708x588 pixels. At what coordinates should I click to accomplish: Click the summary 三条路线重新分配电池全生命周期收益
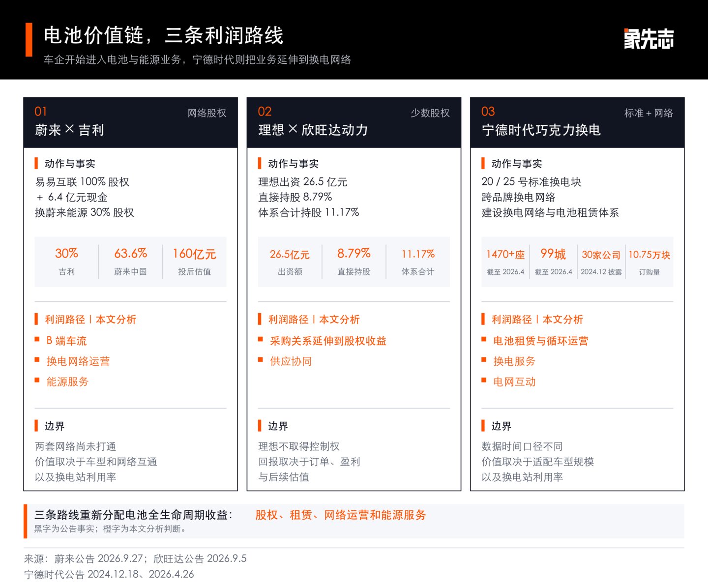(x=133, y=515)
